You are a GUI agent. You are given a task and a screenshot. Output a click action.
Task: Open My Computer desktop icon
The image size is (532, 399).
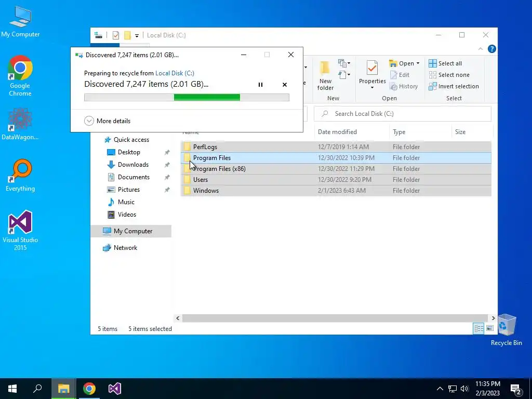(20, 21)
